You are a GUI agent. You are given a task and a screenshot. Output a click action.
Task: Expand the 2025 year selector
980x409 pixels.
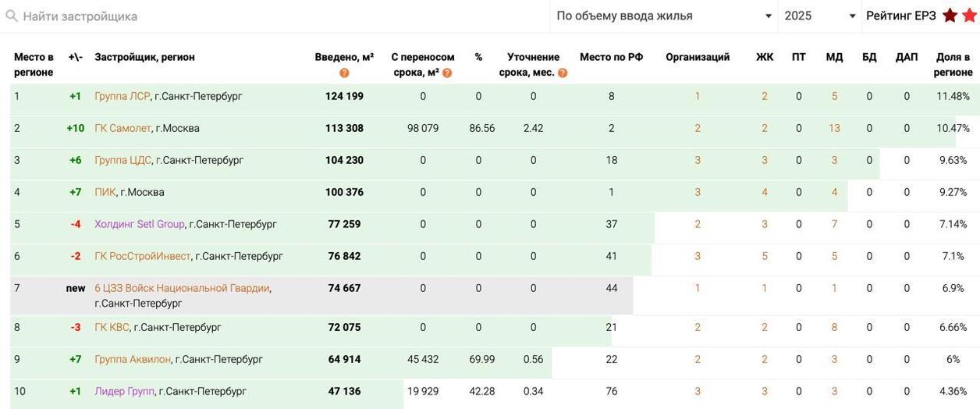pyautogui.click(x=819, y=16)
